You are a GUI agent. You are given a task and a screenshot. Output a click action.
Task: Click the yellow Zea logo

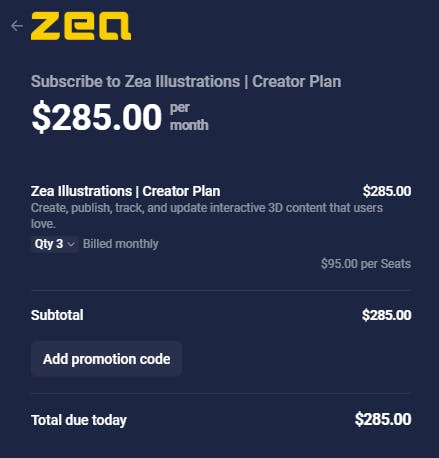pos(81,26)
